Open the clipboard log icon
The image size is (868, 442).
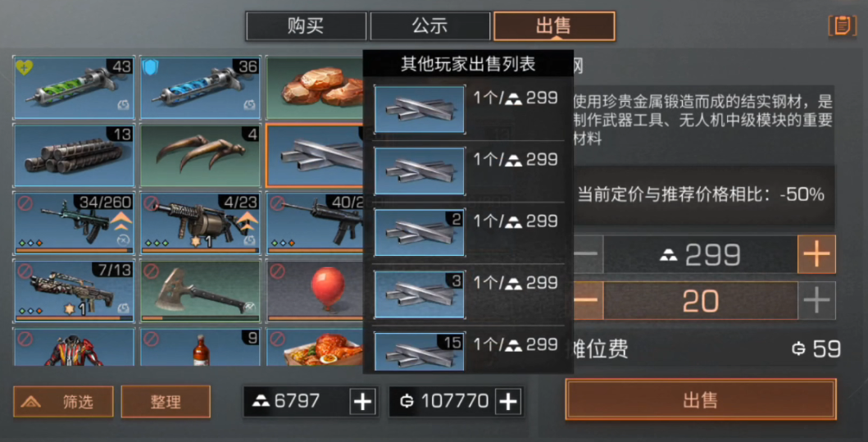[842, 25]
